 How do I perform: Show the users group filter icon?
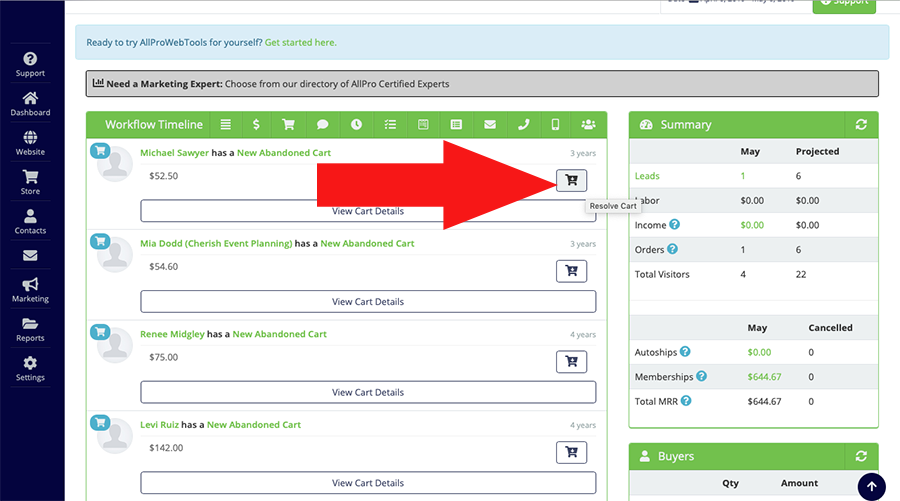click(588, 125)
